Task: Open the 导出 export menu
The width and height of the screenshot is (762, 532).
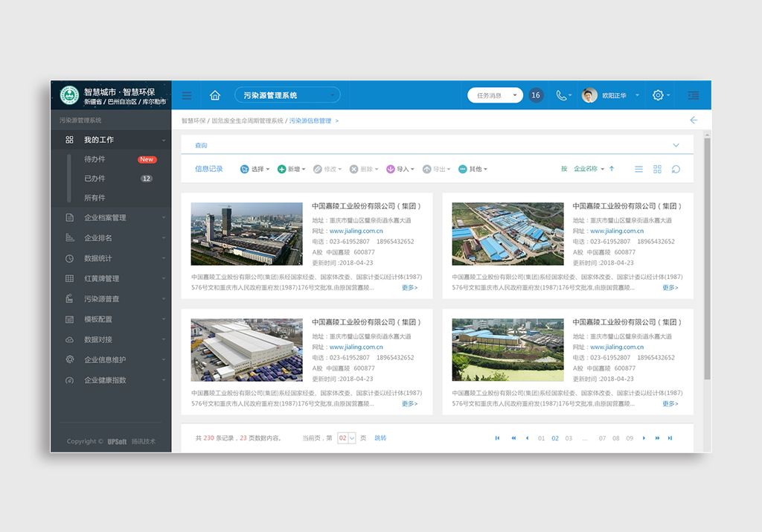Action: tap(436, 169)
